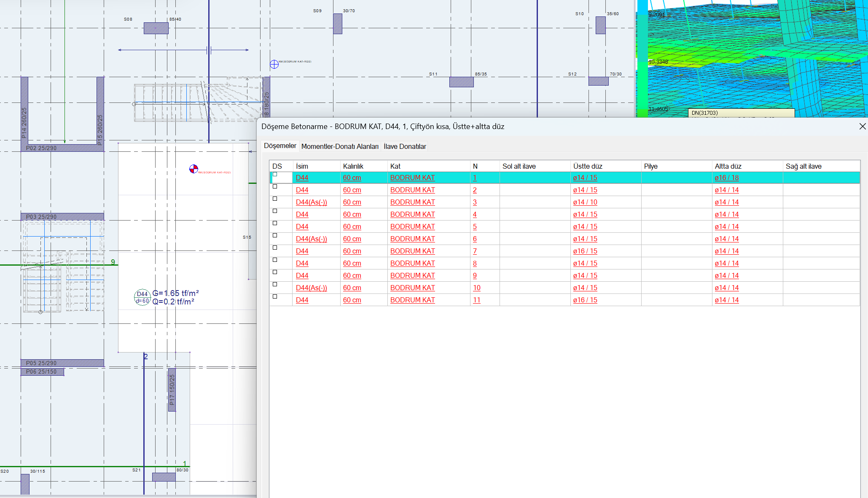Select column S12 70/30 in plan
The image size is (868, 498).
click(598, 81)
